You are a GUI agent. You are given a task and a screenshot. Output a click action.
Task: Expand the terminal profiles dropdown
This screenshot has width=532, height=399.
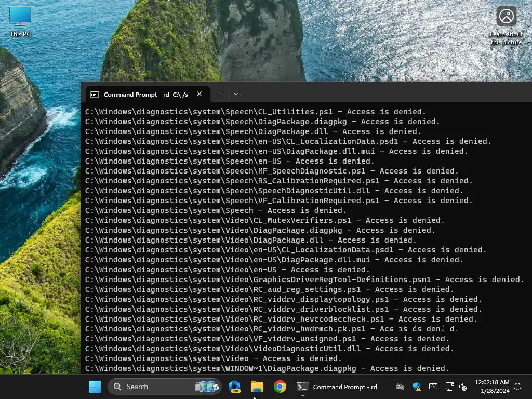click(236, 94)
